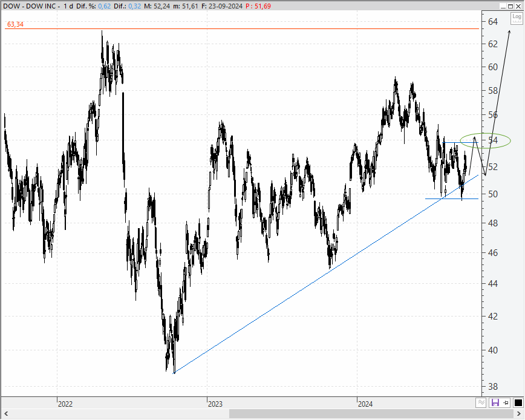Close the DOW chart window

click(x=518, y=6)
